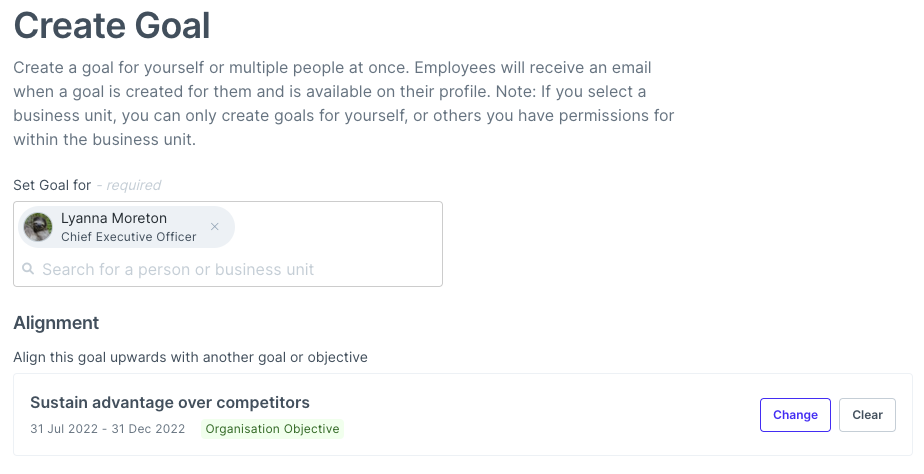924x474 pixels.
Task: Click the Align this goal upwards helper text
Action: click(190, 357)
